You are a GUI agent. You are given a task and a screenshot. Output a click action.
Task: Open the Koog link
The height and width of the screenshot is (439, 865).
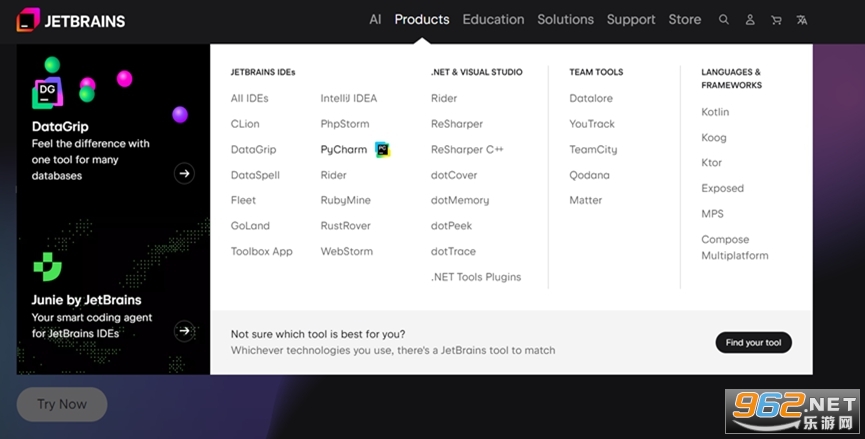[x=713, y=137]
